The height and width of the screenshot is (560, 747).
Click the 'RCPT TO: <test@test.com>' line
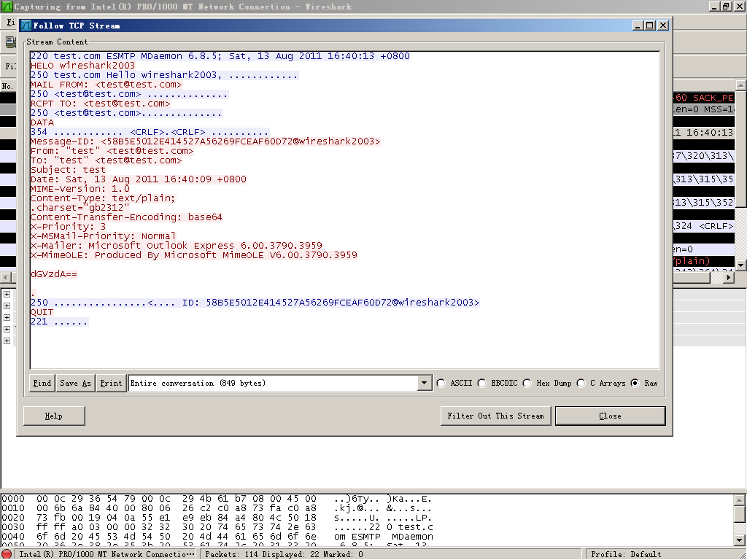click(101, 104)
